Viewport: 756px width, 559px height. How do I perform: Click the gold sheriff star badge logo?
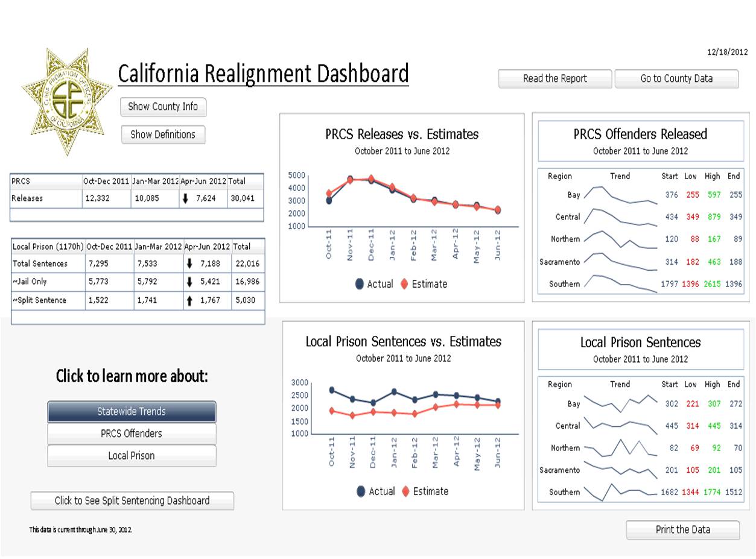click(66, 101)
